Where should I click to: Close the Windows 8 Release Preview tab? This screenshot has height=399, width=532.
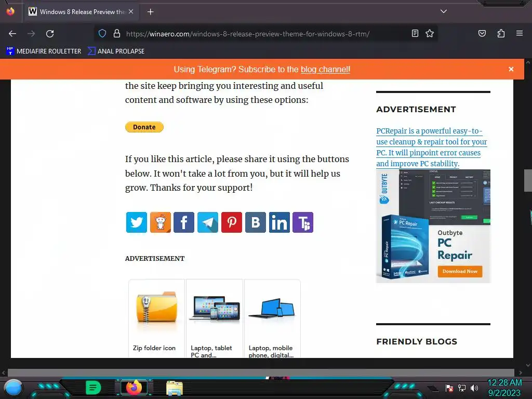pyautogui.click(x=131, y=11)
